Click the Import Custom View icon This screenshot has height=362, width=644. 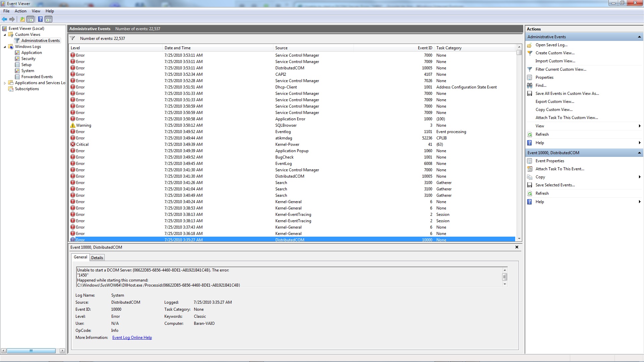555,61
